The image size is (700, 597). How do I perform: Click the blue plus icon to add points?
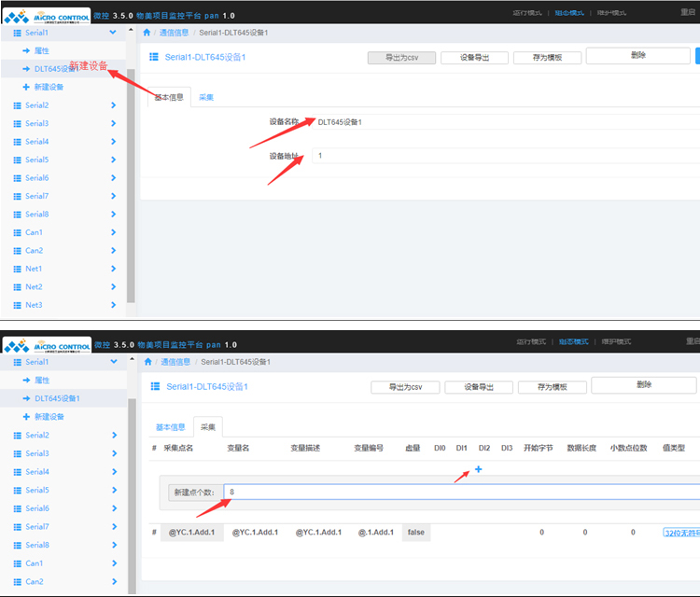479,469
